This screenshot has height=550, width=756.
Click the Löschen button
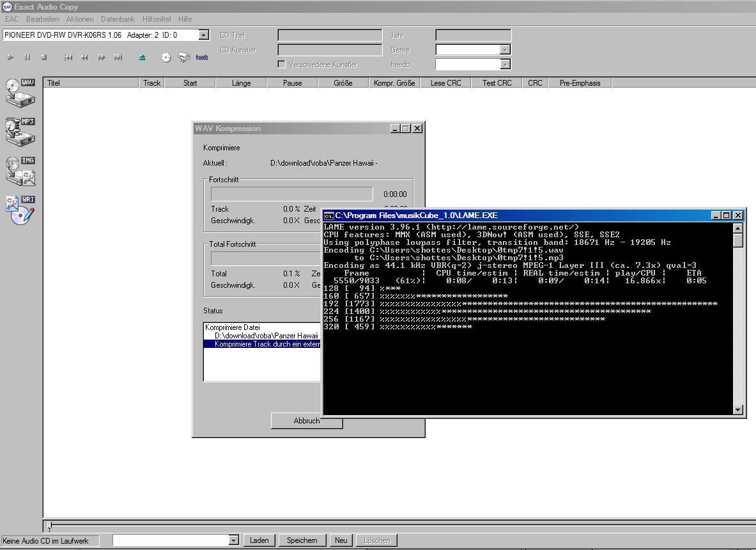pyautogui.click(x=376, y=540)
